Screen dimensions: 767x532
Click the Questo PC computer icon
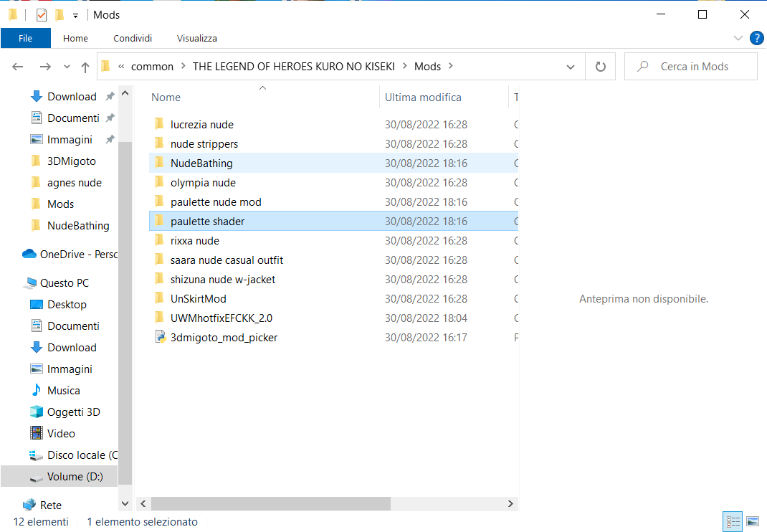click(31, 282)
